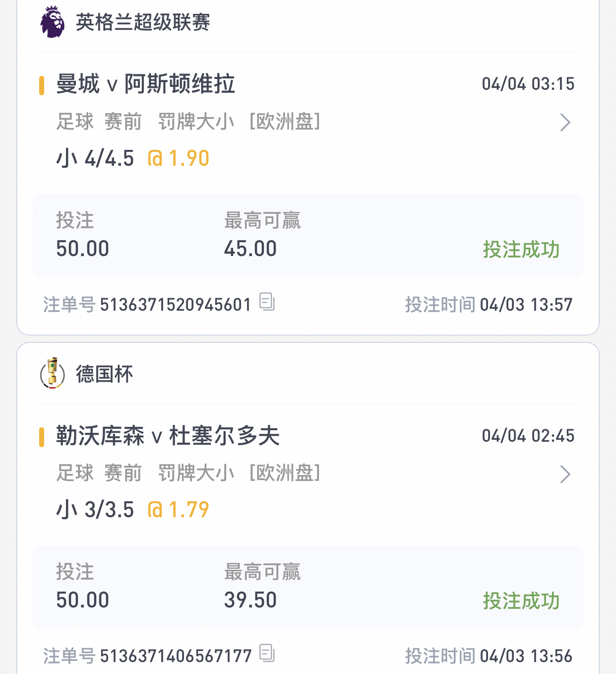Image resolution: width=616 pixels, height=674 pixels.
Task: Click the 投注成功 status on the 45.00 bet
Action: click(x=521, y=249)
